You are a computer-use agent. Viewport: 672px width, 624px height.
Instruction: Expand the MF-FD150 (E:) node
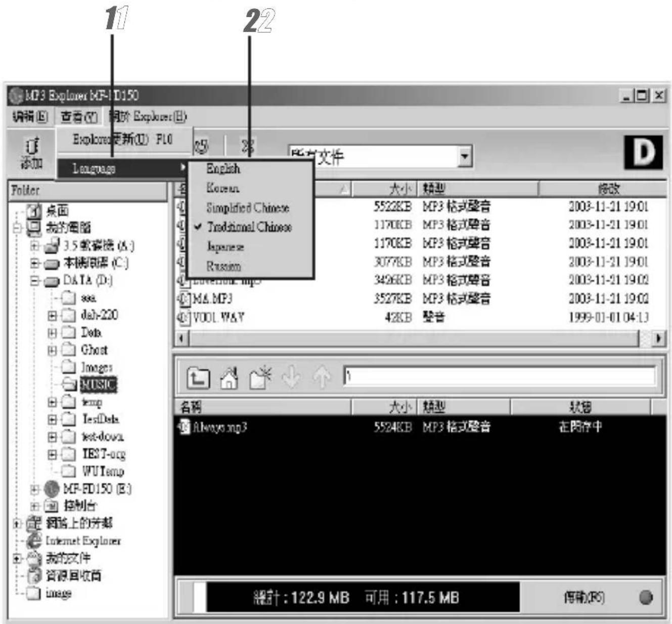click(34, 489)
